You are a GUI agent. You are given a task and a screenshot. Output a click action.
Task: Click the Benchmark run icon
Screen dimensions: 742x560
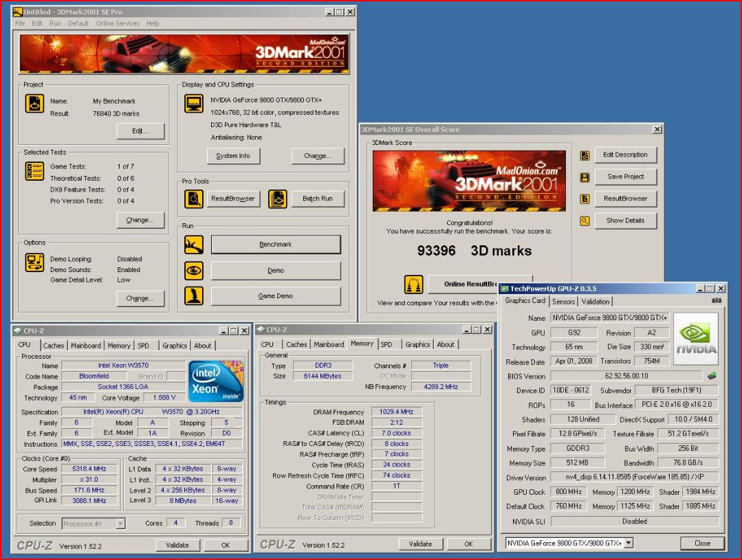coord(193,245)
